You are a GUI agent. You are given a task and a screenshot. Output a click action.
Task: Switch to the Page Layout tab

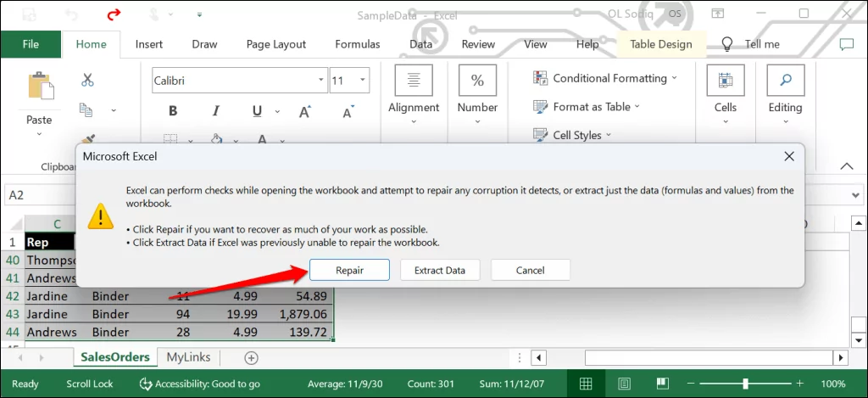click(x=276, y=44)
